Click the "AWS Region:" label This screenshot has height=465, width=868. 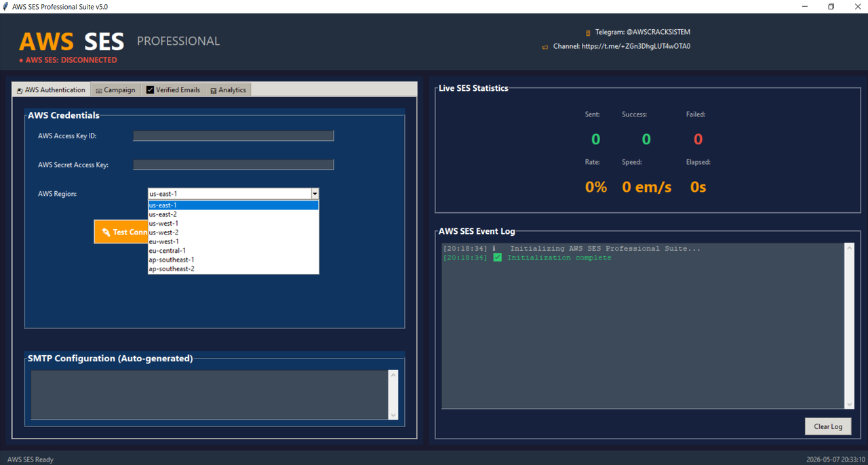[57, 194]
